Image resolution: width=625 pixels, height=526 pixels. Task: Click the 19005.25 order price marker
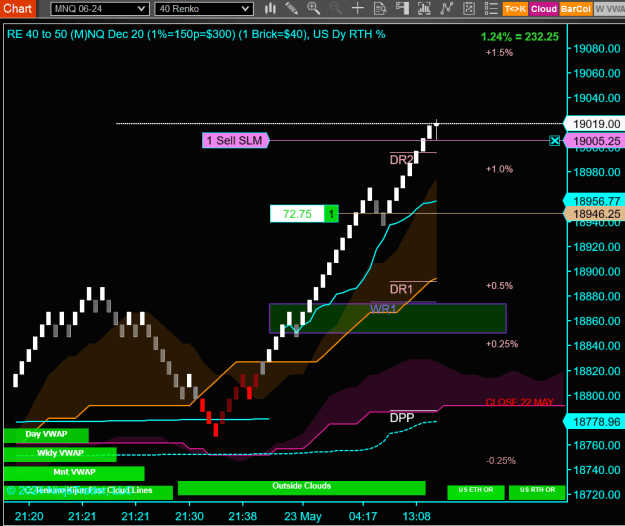pyautogui.click(x=594, y=141)
